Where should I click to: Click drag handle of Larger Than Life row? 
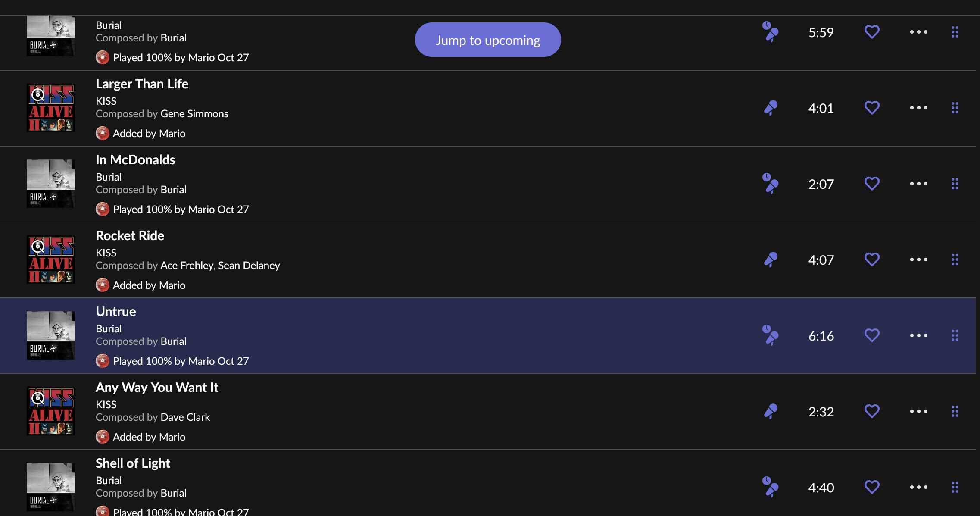(955, 108)
